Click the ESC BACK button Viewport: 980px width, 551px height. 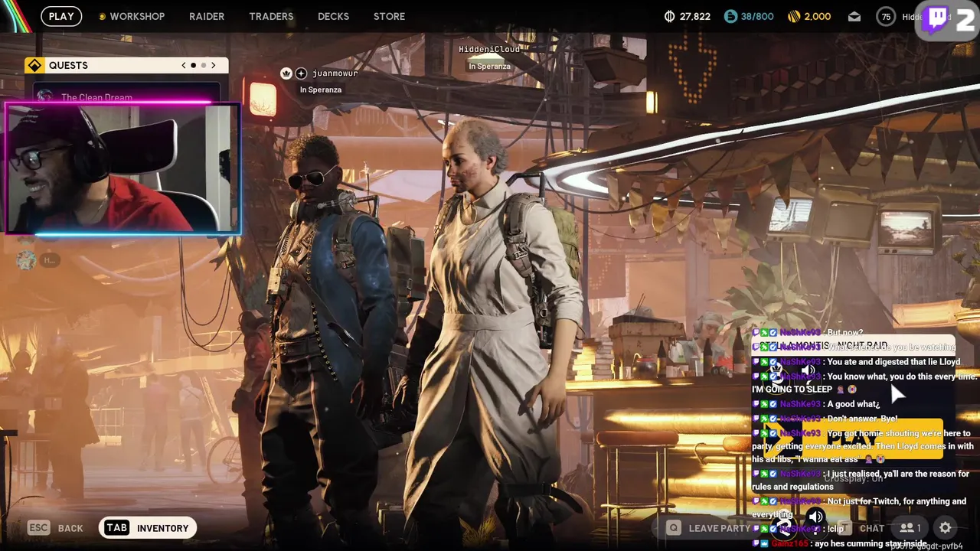[55, 528]
